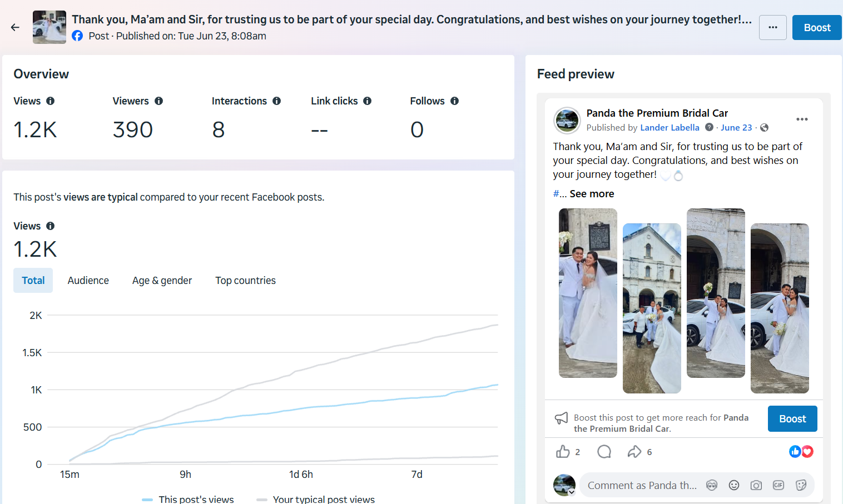Open the emoji picker in the comment box
Image resolution: width=843 pixels, height=504 pixels.
734,485
